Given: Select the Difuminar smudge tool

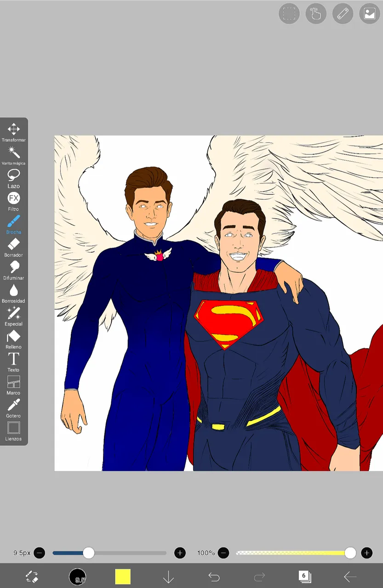Looking at the screenshot, I should (13, 270).
